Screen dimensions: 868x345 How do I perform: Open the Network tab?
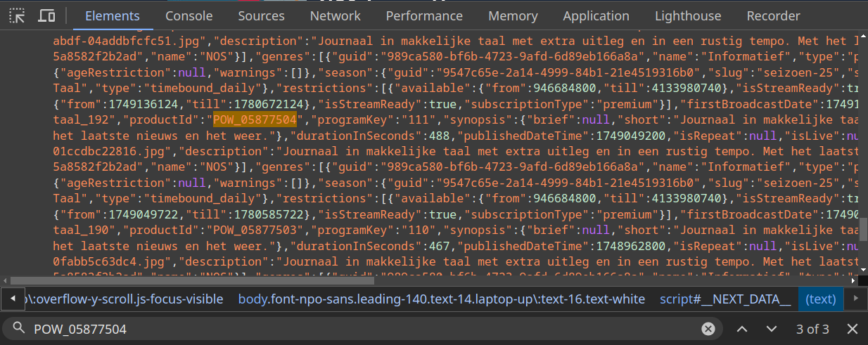[x=336, y=15]
